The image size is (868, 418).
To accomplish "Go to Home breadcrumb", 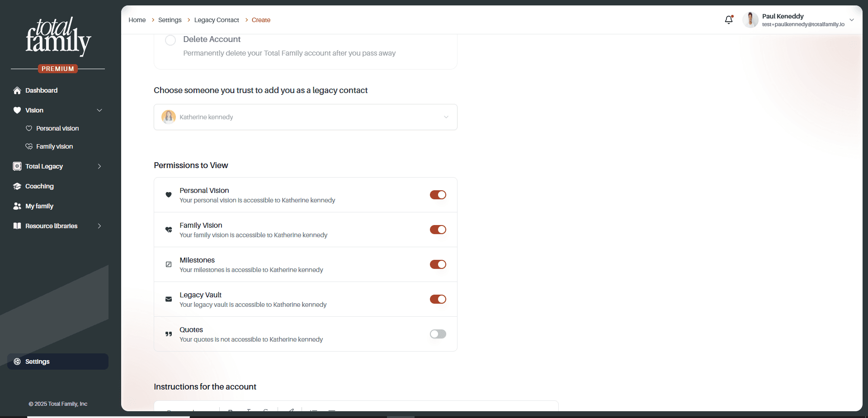I will tap(137, 20).
